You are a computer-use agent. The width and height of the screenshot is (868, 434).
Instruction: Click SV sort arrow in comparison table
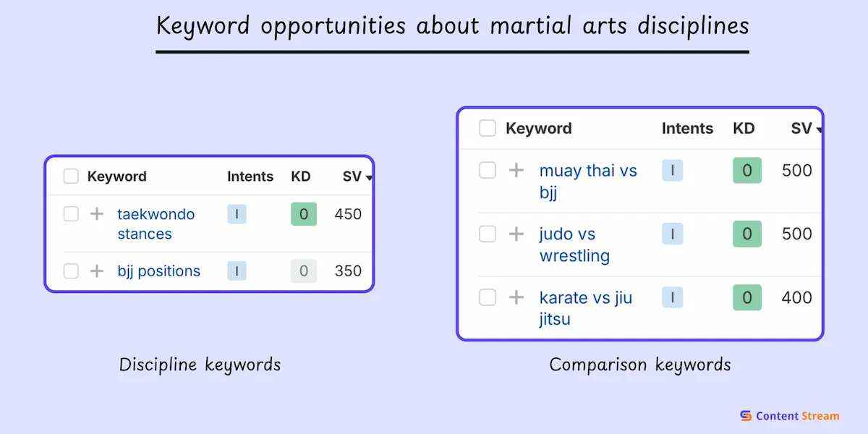point(819,130)
